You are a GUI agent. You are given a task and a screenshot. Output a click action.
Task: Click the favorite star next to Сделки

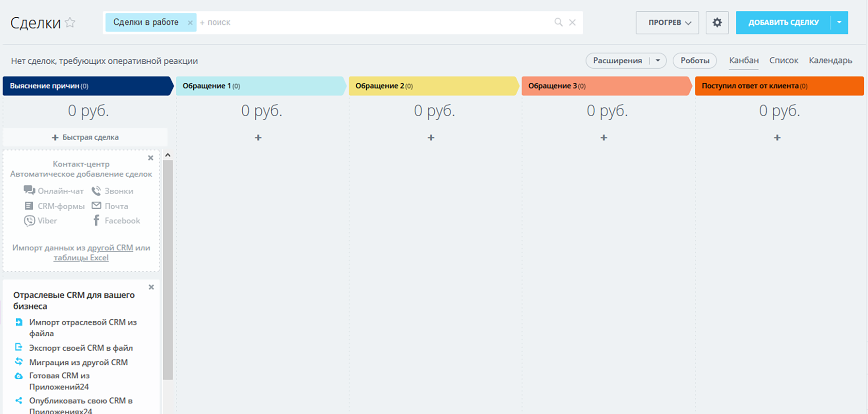pos(70,23)
